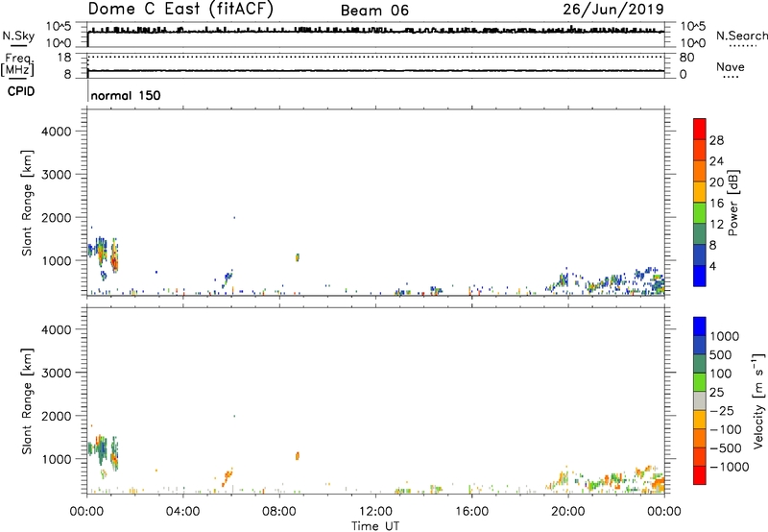Click the 'N.Search' legend label
This screenshot has width=768, height=532.
pos(741,36)
